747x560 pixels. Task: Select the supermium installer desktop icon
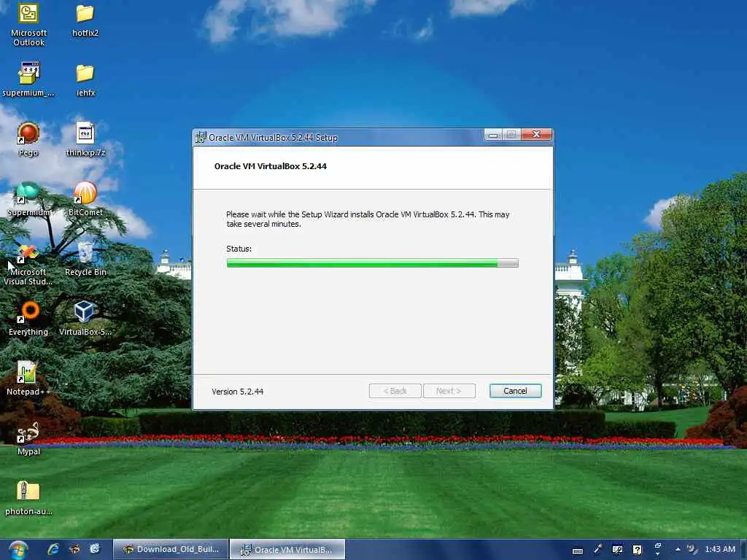28,79
